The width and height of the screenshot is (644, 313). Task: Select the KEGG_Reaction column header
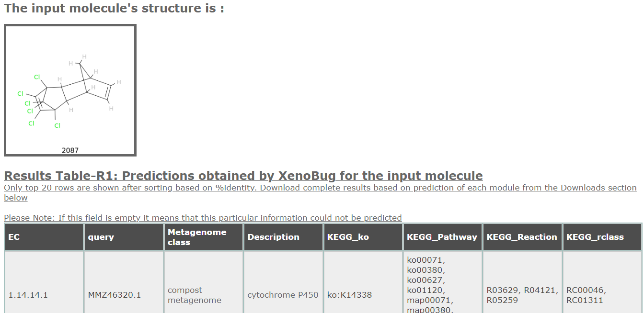coord(522,237)
